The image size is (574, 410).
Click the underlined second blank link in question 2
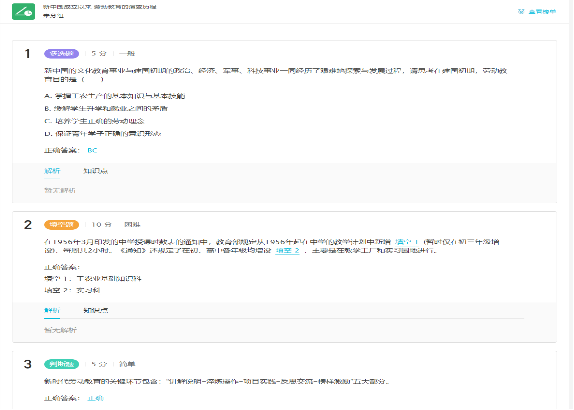(x=288, y=250)
